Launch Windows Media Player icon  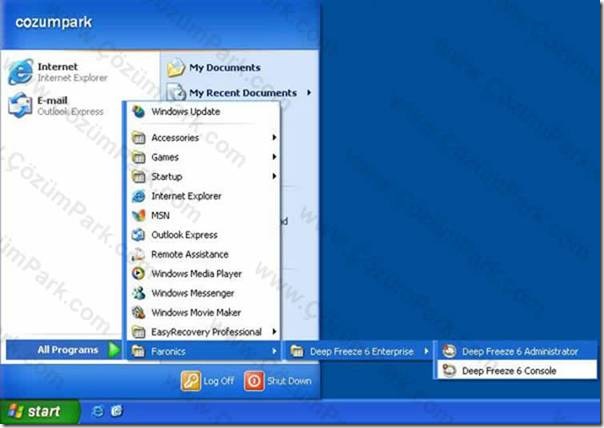[139, 273]
